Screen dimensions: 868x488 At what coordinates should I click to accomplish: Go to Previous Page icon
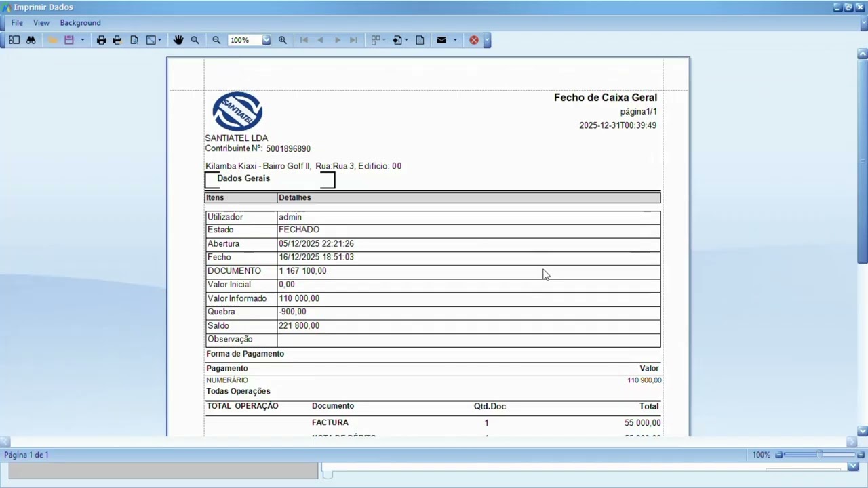(320, 40)
